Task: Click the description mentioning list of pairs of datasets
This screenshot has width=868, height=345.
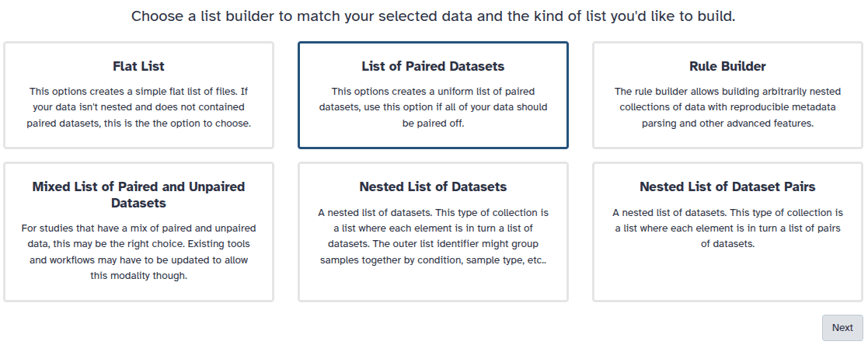Action: pos(727,228)
